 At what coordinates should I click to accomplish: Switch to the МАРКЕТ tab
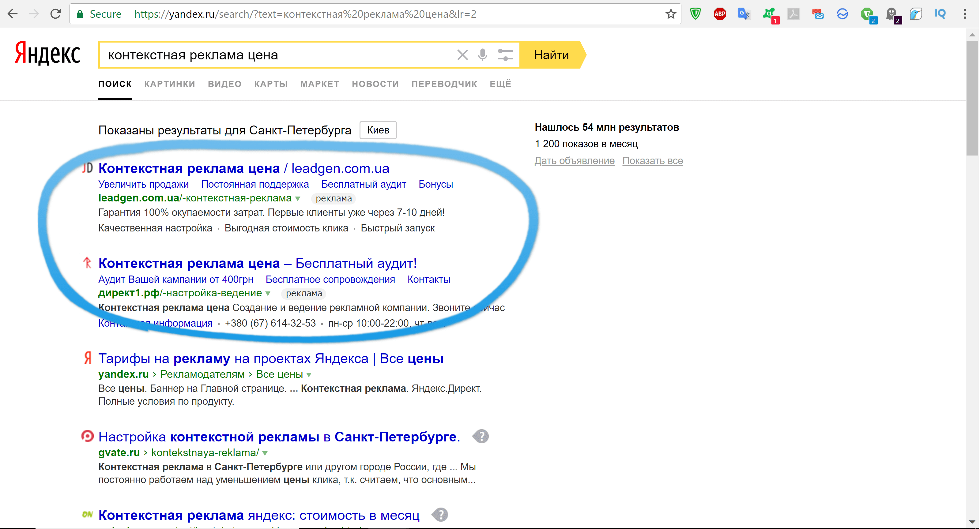click(320, 84)
